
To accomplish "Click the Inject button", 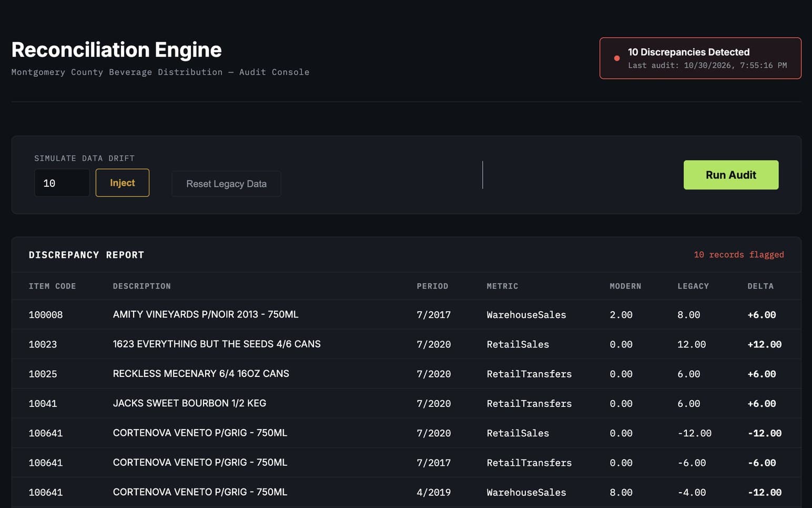I will [x=123, y=183].
